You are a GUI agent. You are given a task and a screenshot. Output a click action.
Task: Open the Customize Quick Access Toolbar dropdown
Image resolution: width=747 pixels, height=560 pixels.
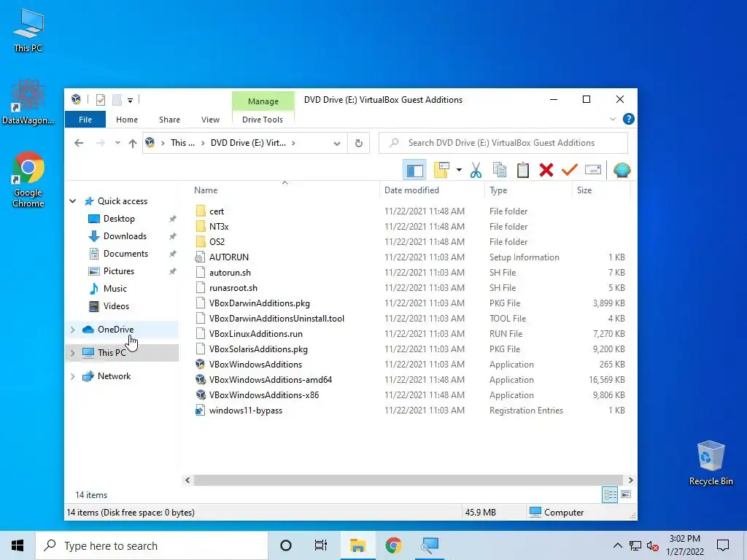coord(130,100)
